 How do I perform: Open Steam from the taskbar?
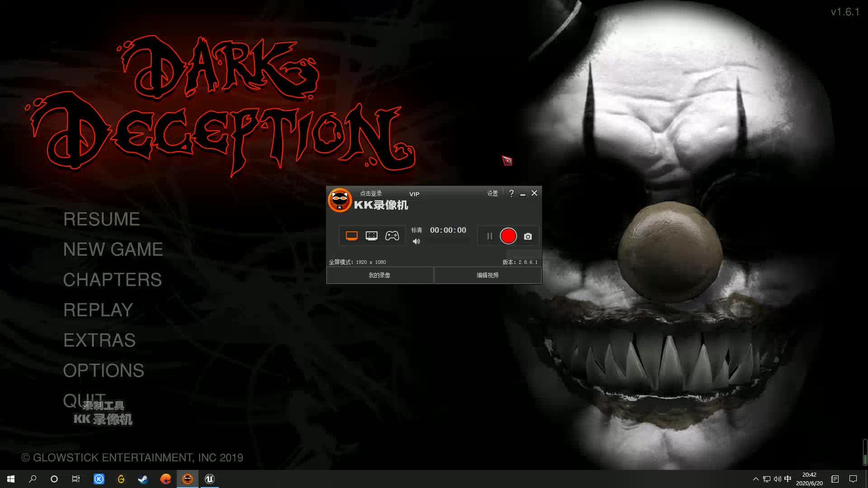tap(143, 479)
